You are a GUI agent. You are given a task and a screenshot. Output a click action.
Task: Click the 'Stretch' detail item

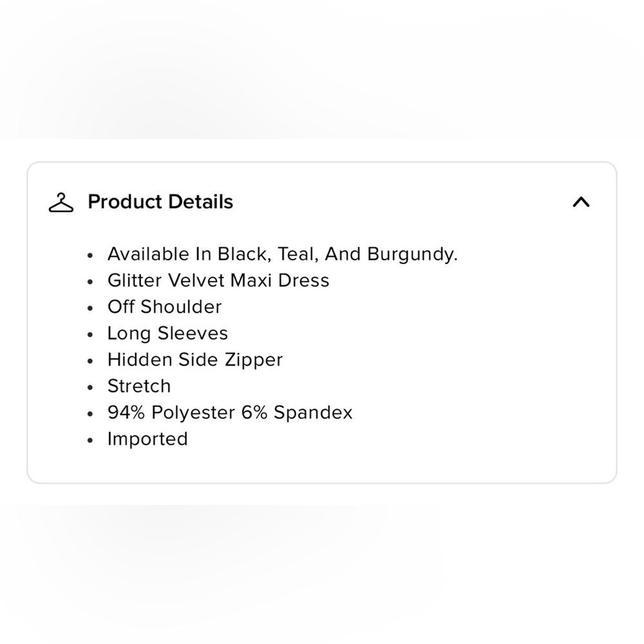click(139, 386)
